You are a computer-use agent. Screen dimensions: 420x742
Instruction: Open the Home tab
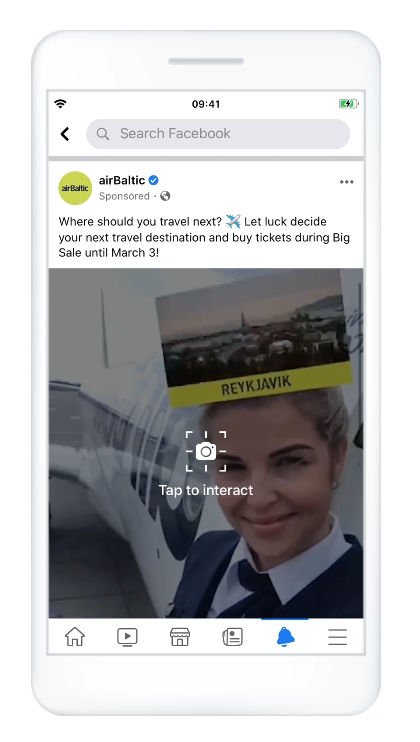pyautogui.click(x=75, y=637)
